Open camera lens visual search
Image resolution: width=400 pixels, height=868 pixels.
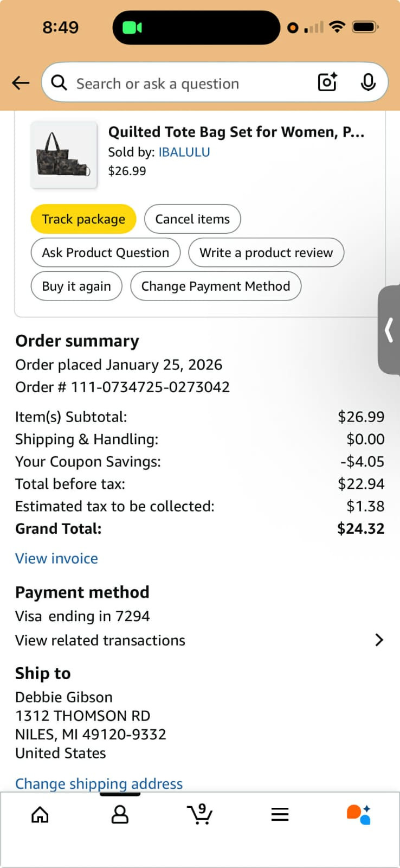[x=327, y=82]
